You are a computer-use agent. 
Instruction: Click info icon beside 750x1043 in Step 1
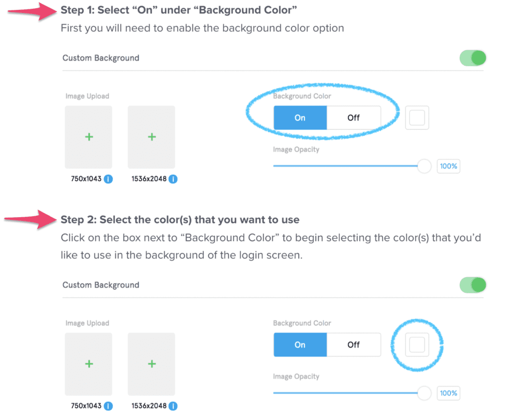pos(108,179)
